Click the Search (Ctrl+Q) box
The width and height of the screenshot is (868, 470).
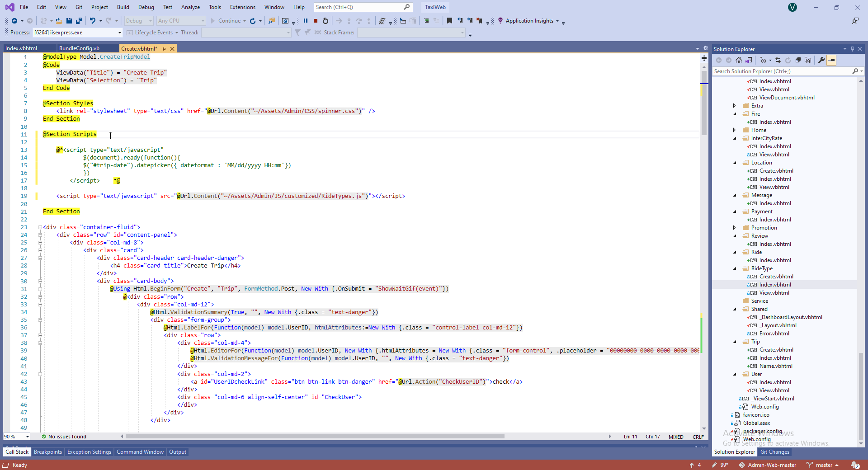point(363,7)
